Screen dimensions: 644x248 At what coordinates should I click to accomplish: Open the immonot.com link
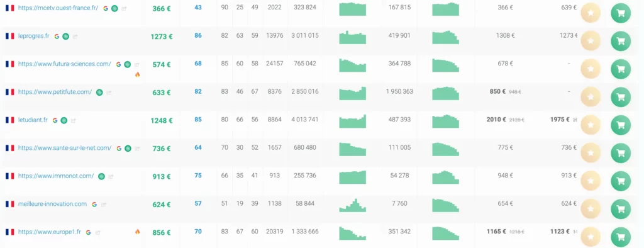point(56,176)
